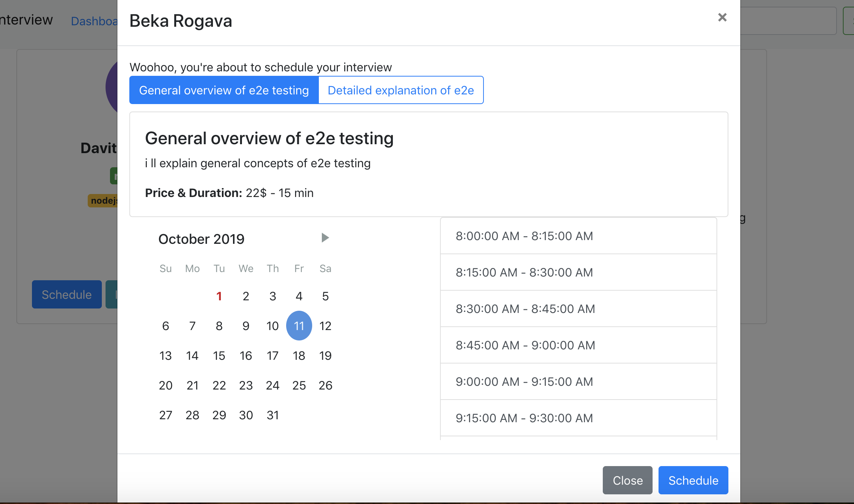Go to next month in calendar
The height and width of the screenshot is (504, 854).
(x=325, y=238)
